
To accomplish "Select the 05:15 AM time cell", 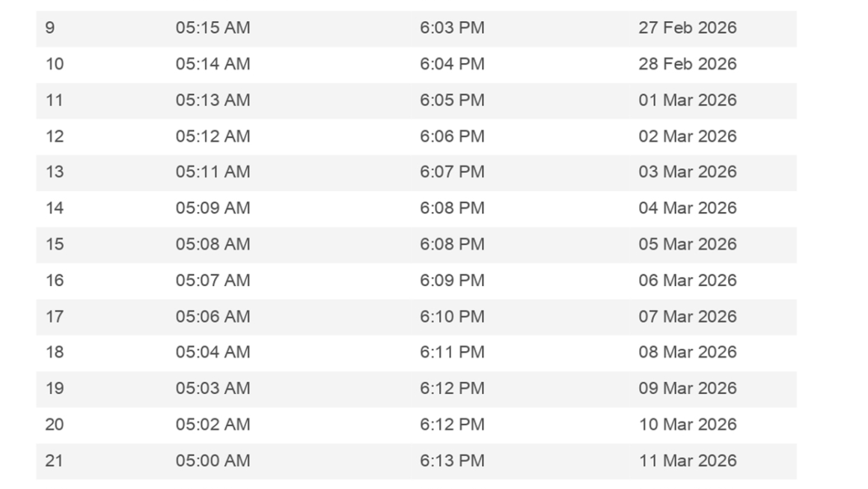I will (213, 28).
